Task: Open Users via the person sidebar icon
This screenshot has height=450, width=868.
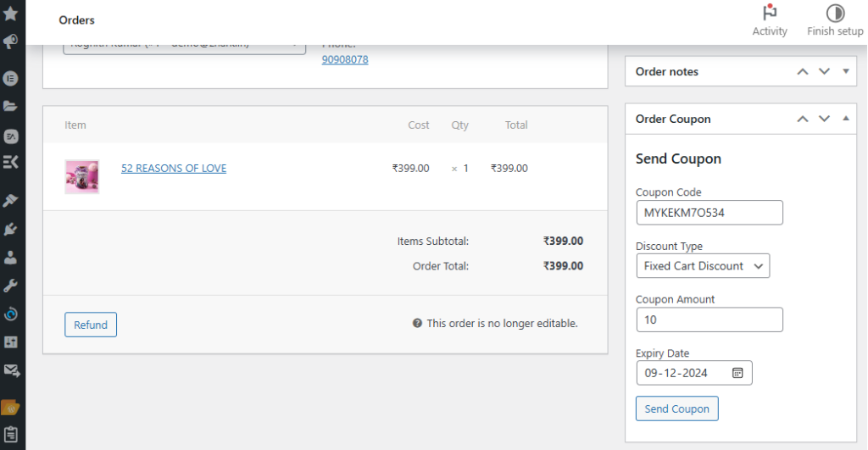Action: (x=11, y=258)
